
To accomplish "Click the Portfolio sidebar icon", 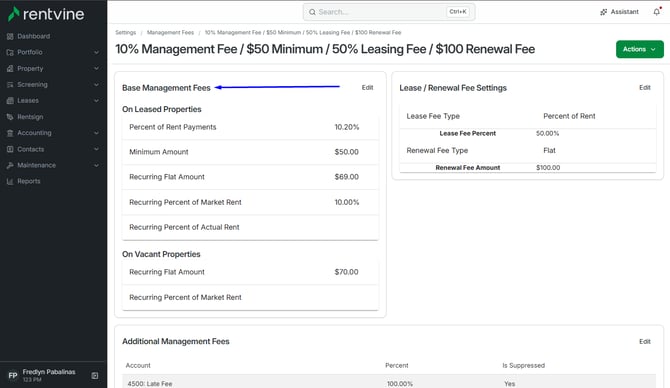I will tap(10, 52).
